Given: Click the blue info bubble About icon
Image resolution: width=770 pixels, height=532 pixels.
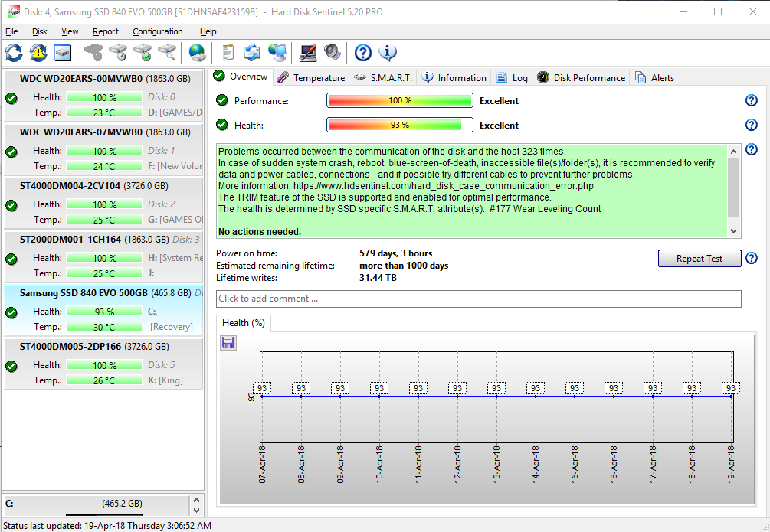Looking at the screenshot, I should [x=388, y=53].
